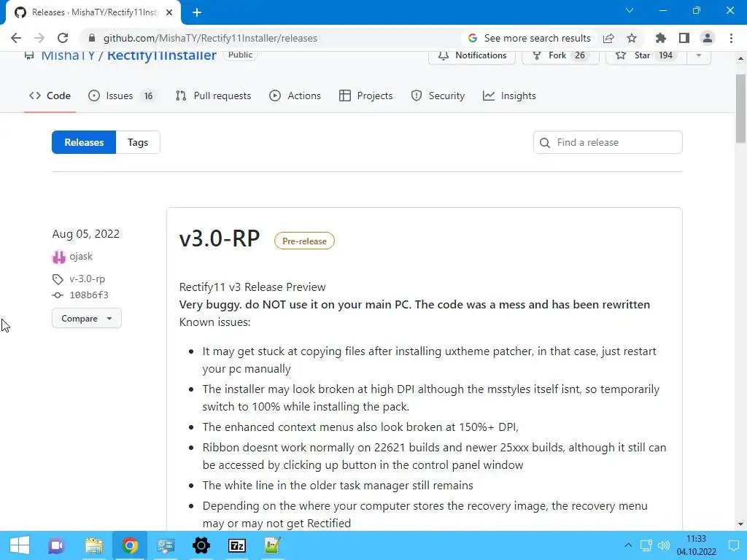Select the Releases view button
Image resolution: width=747 pixels, height=560 pixels.
(84, 142)
